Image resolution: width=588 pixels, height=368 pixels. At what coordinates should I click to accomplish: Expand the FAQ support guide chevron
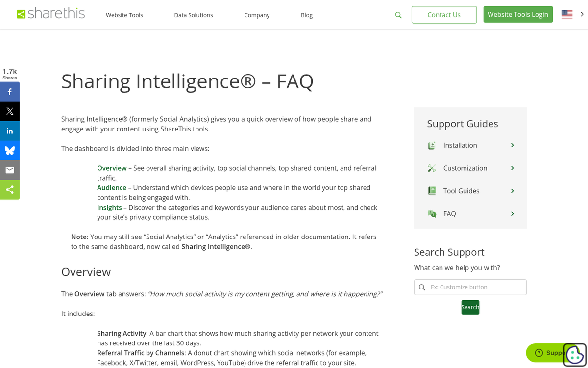point(512,214)
